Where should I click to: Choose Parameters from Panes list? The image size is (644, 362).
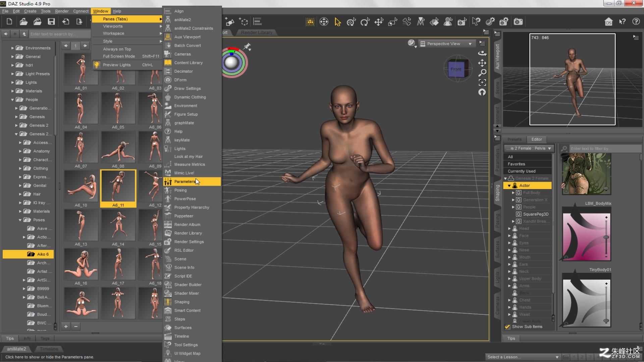pyautogui.click(x=192, y=182)
